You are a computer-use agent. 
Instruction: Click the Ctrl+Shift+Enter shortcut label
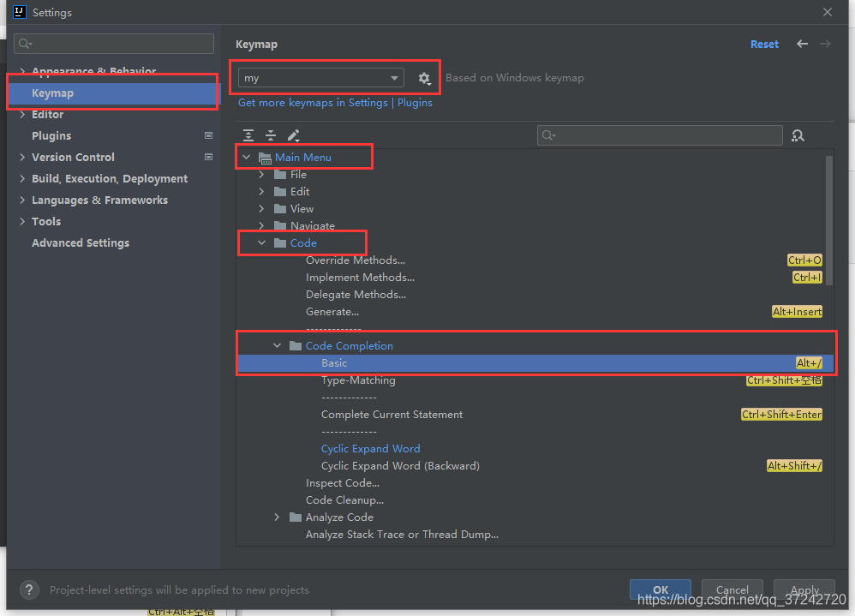(x=781, y=415)
